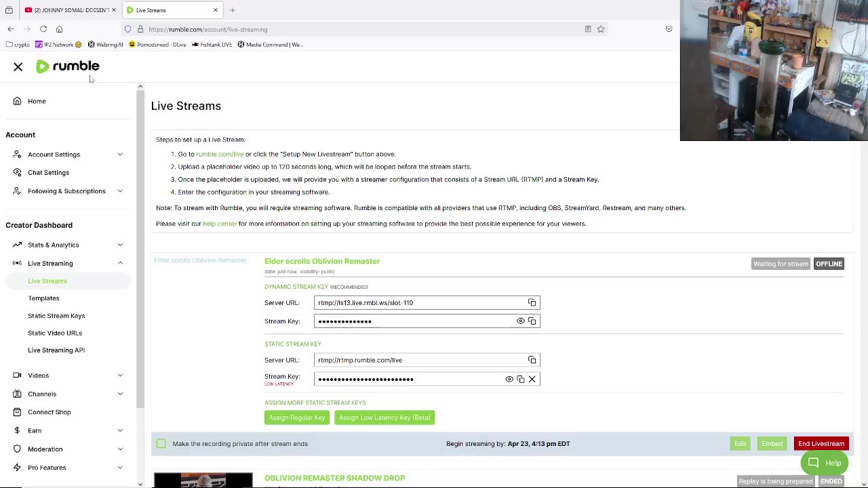Click the address bar URL
The width and height of the screenshot is (868, 488).
(208, 29)
